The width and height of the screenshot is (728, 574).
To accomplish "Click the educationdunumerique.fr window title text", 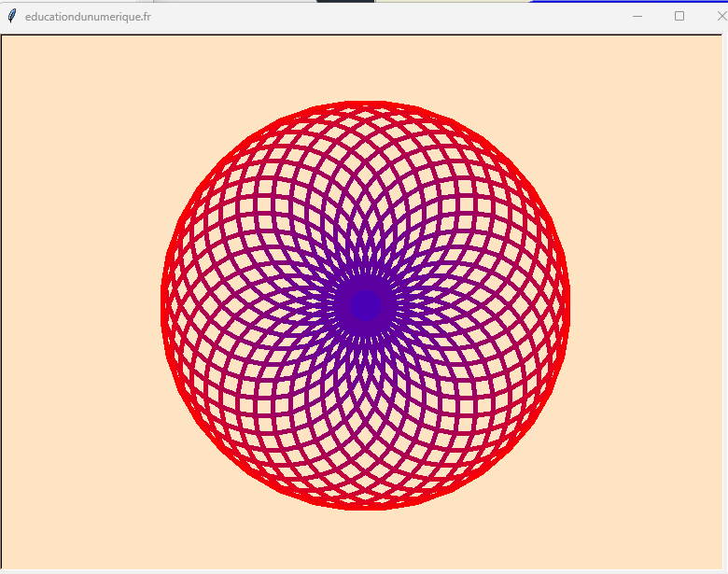I will click(88, 17).
